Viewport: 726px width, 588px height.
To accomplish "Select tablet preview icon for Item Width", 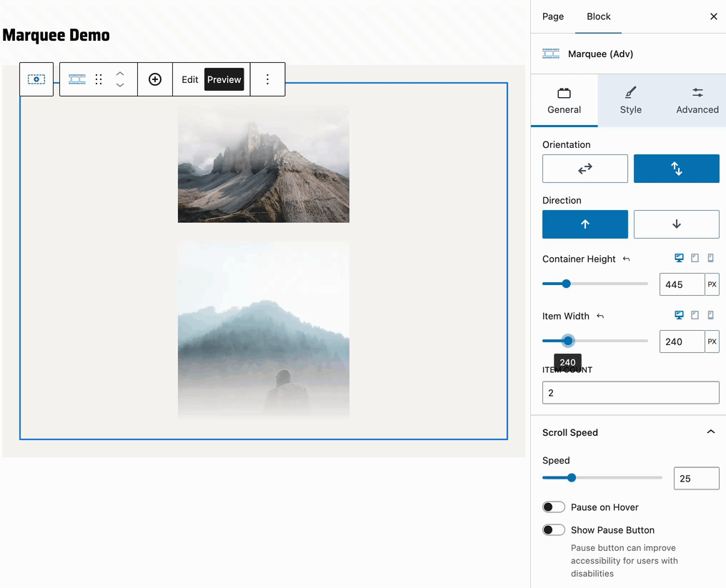I will [x=695, y=315].
